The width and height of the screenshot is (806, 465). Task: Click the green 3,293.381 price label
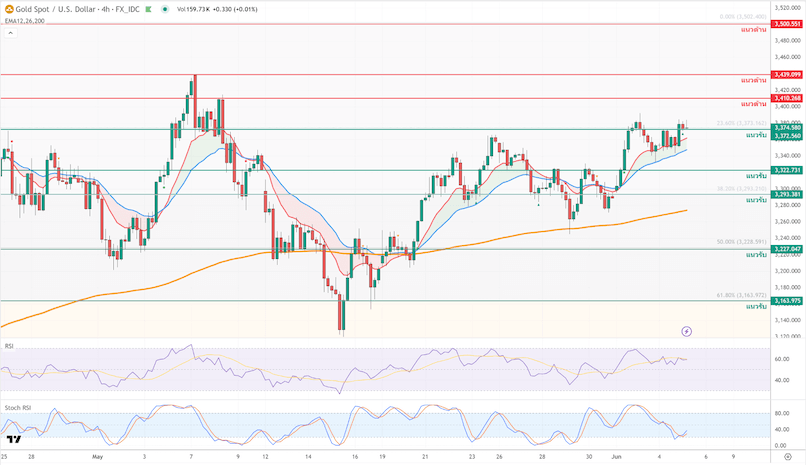787,194
